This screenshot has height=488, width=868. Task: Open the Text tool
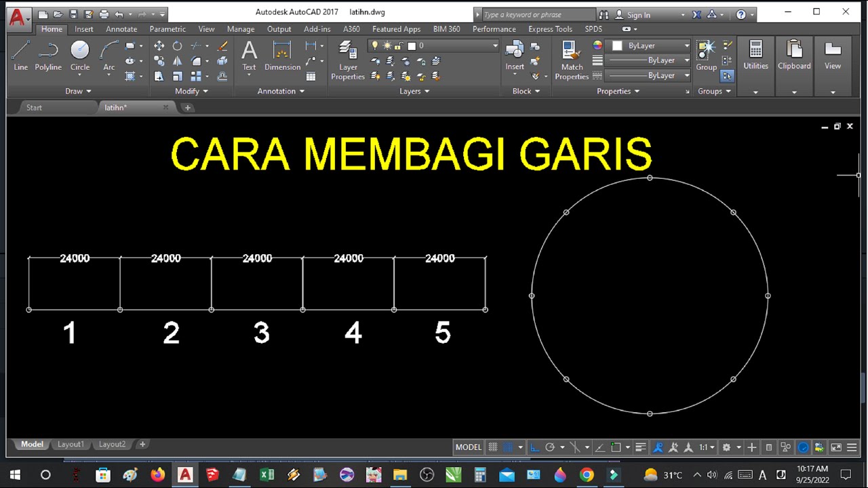click(249, 56)
